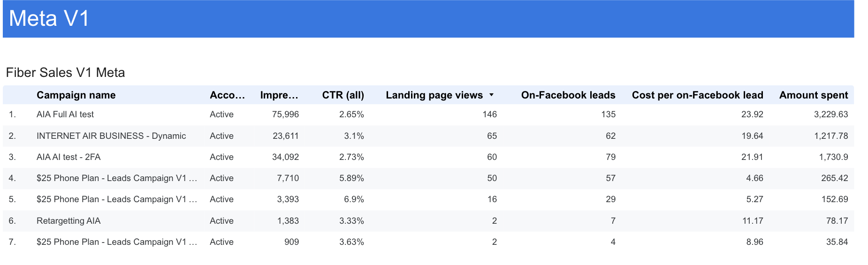Screen dimensions: 868x265
Task: Click the CTR (all) column header
Action: (343, 95)
